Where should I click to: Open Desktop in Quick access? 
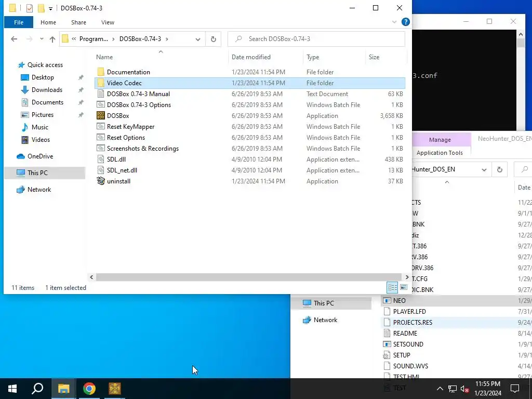[43, 77]
